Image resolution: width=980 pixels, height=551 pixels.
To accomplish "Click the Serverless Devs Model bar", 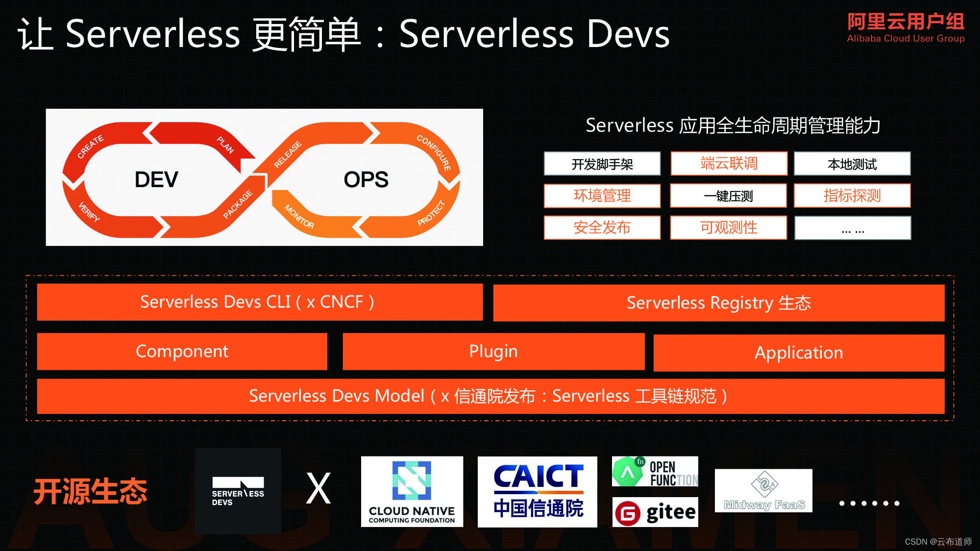I will coord(490,396).
